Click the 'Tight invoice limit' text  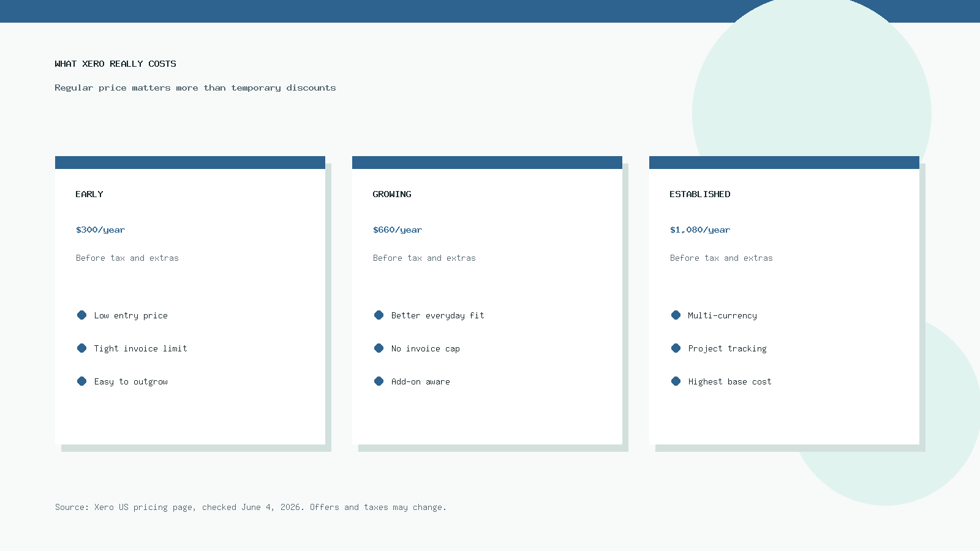tap(141, 349)
